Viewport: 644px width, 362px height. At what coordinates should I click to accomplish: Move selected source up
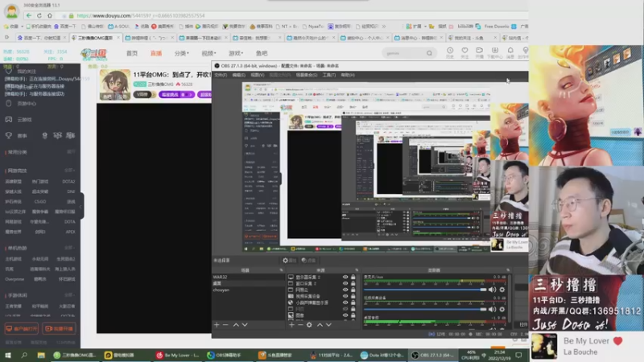point(320,325)
